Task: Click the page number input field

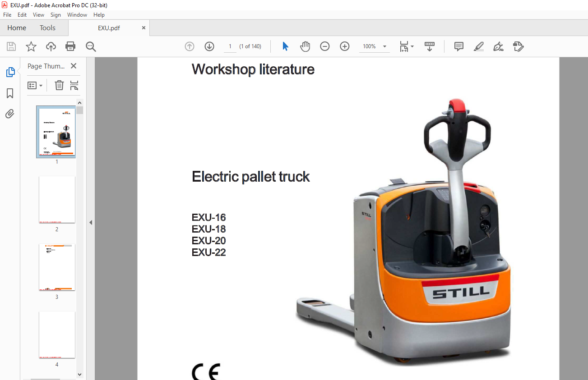Action: click(x=230, y=46)
